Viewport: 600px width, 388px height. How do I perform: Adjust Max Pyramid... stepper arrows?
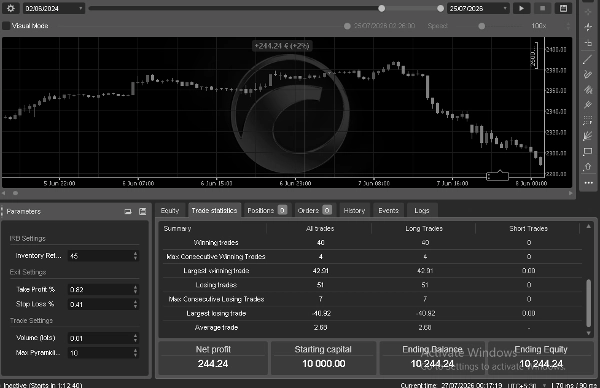point(135,353)
